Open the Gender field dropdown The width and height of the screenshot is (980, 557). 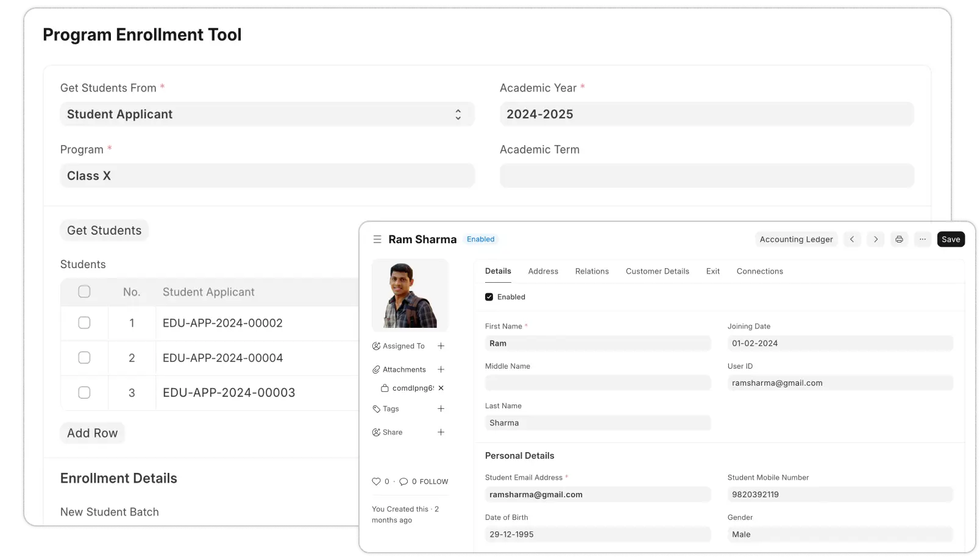pyautogui.click(x=839, y=534)
